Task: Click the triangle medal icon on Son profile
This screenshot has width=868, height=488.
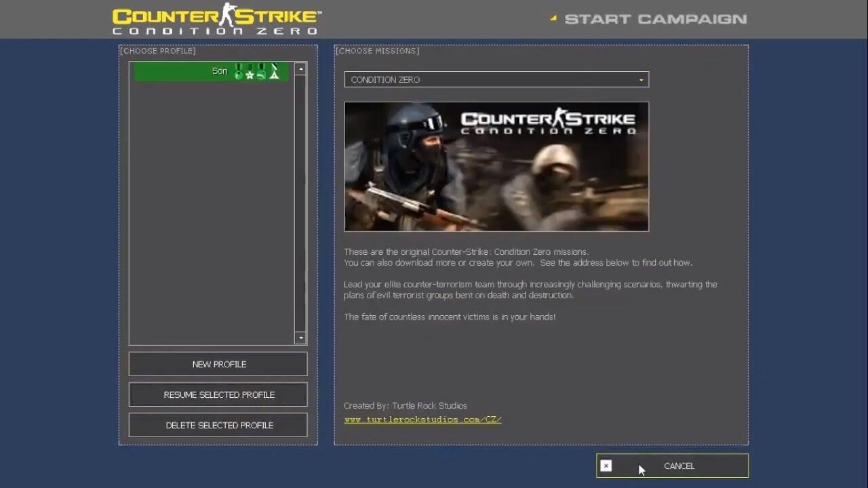Action: [x=274, y=72]
